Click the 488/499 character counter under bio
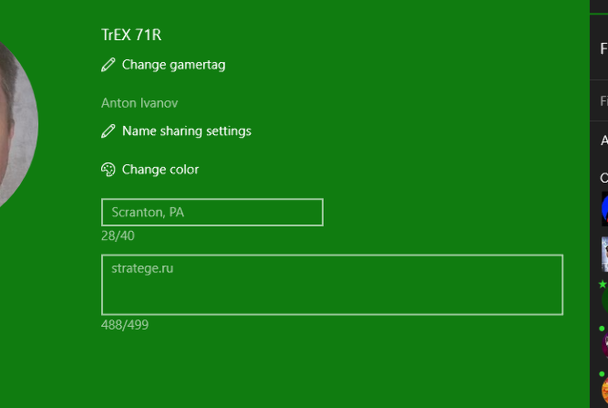Image resolution: width=608 pixels, height=408 pixels. [x=125, y=325]
